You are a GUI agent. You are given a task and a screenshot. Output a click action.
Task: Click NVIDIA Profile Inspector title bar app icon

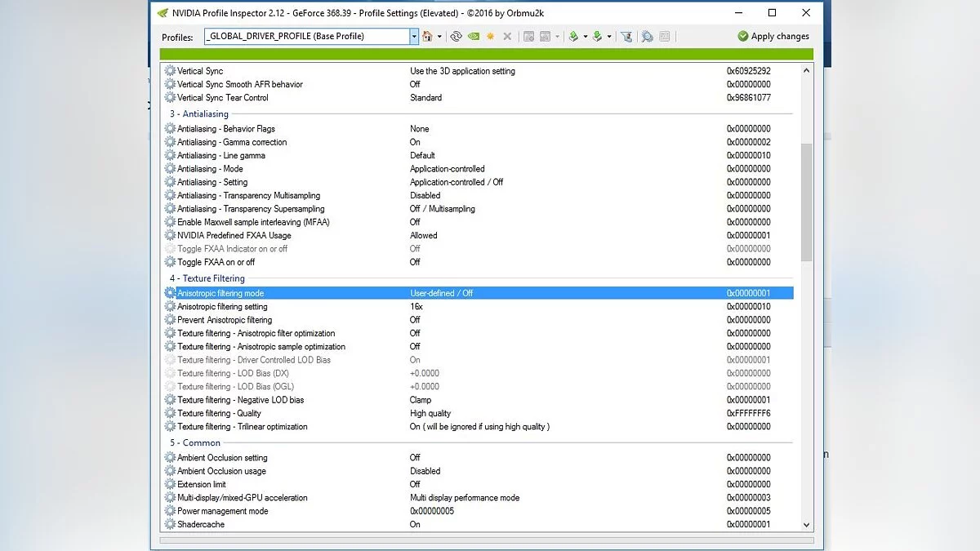(162, 12)
